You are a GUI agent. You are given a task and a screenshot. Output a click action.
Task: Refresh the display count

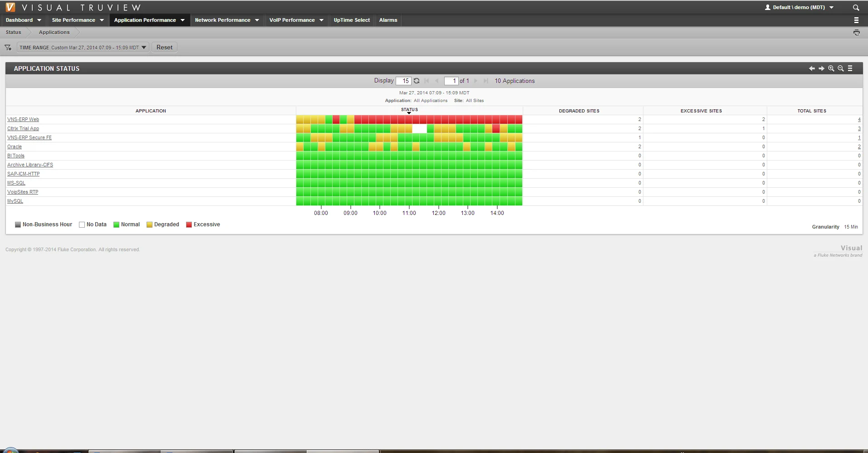[x=417, y=81]
